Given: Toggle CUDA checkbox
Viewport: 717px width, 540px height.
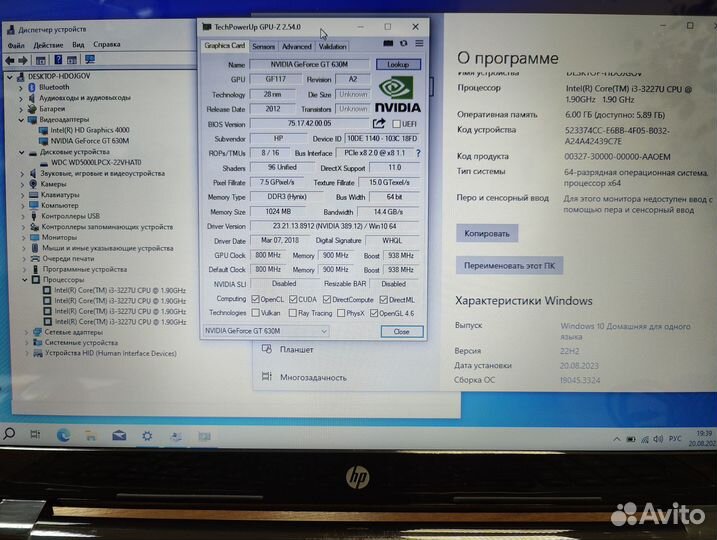Looking at the screenshot, I should coord(293,299).
